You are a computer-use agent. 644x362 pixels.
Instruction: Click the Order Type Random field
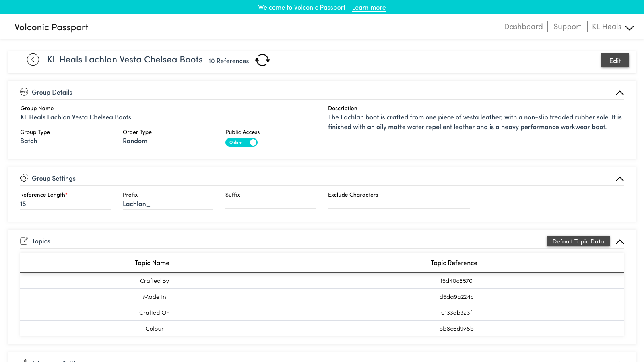coord(168,141)
